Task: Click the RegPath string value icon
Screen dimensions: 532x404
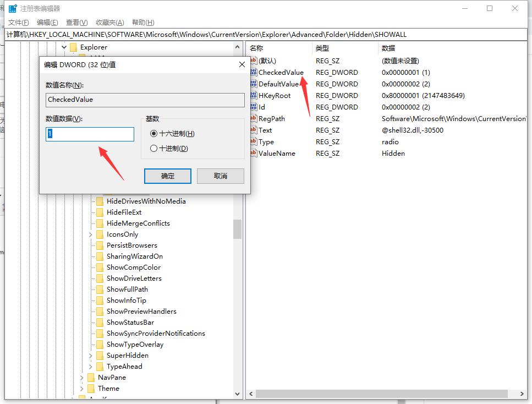Action: (x=254, y=118)
